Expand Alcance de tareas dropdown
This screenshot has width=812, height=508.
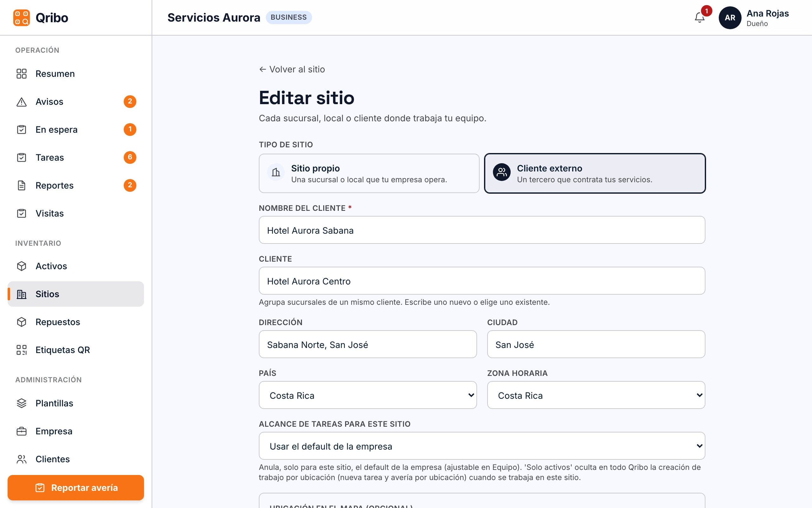tap(482, 445)
